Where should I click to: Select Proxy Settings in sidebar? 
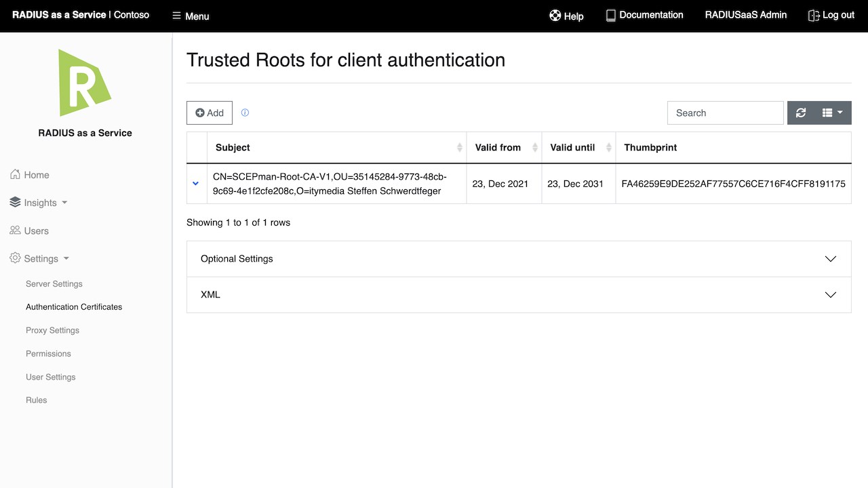[52, 330]
